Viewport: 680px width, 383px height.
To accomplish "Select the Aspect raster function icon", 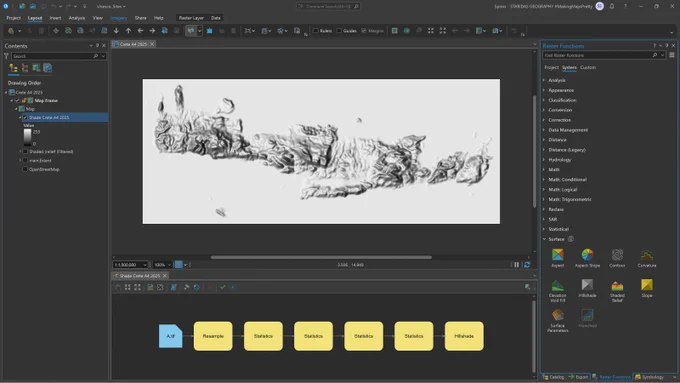I will (557, 255).
